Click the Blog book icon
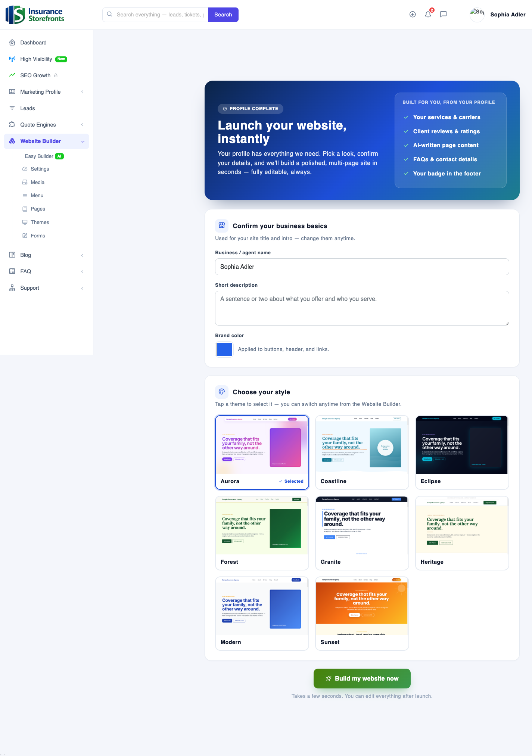 pos(12,255)
